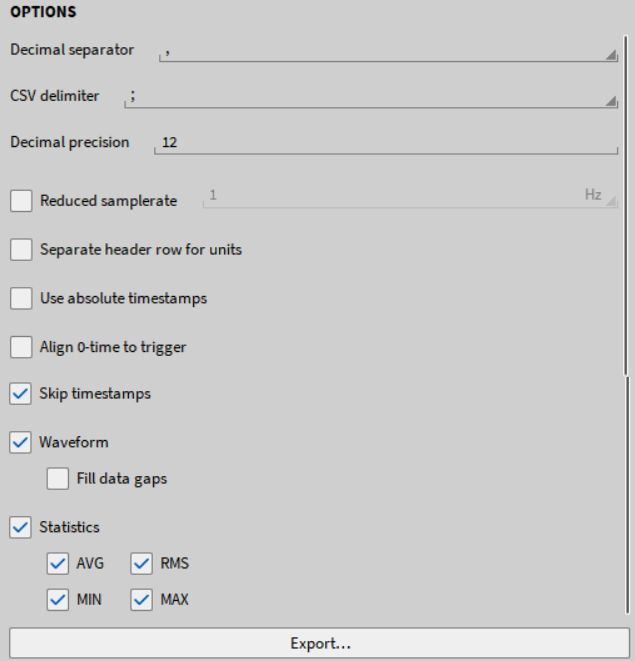
Task: Click the Decimal precision input field
Action: 385,143
